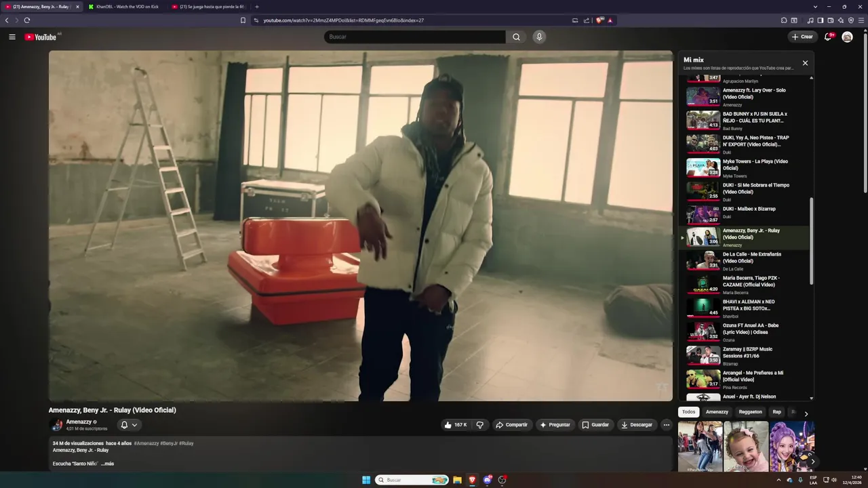Open the browser main hamburger menu

pos(861,20)
